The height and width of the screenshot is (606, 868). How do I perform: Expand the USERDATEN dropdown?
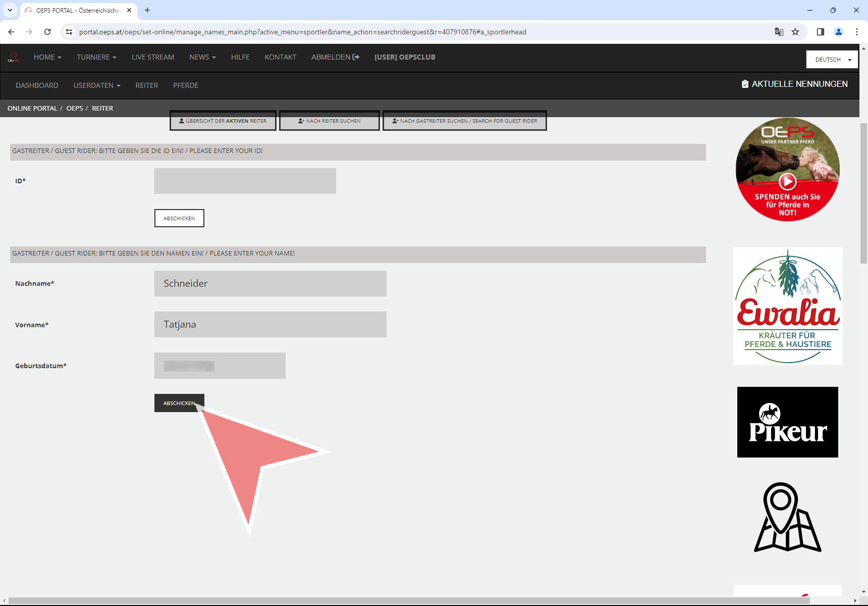point(97,85)
